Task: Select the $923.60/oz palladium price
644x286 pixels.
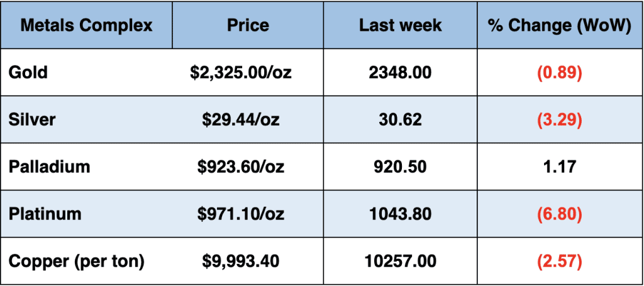Action: [x=241, y=167]
